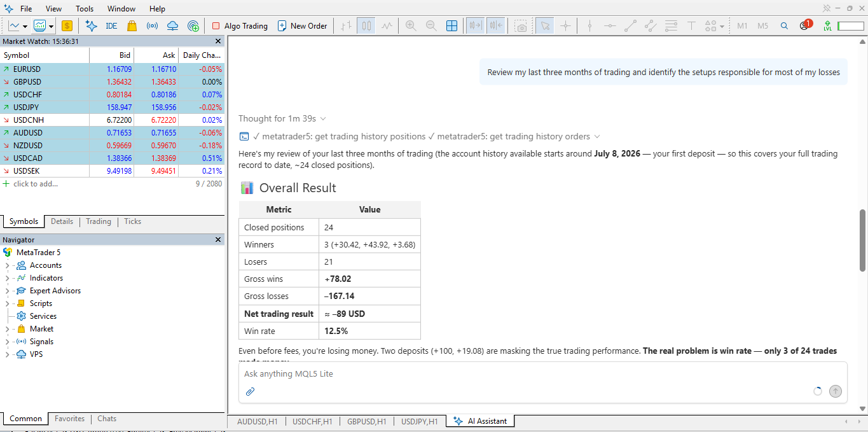
Task: Open the MetaEditor IDE button
Action: coord(111,26)
